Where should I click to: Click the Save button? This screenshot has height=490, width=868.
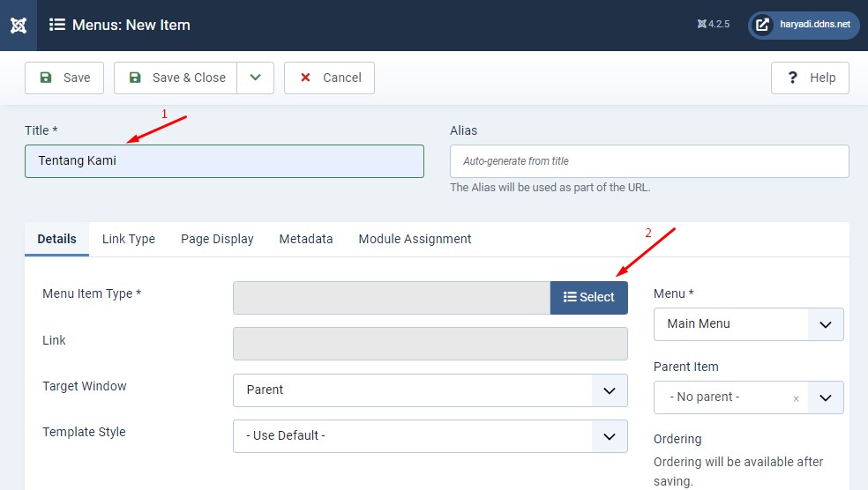click(x=64, y=78)
